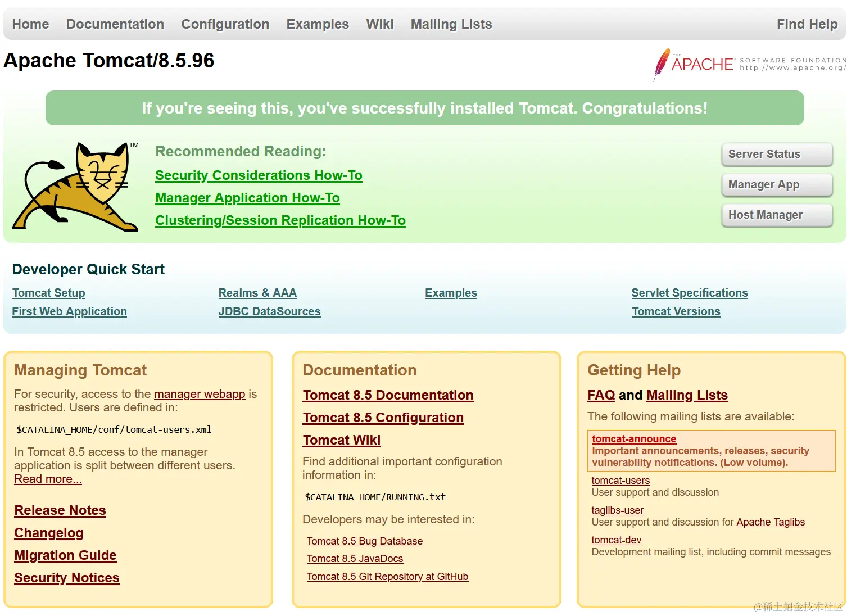Click Examples link under Developer Quick Start

click(x=451, y=293)
